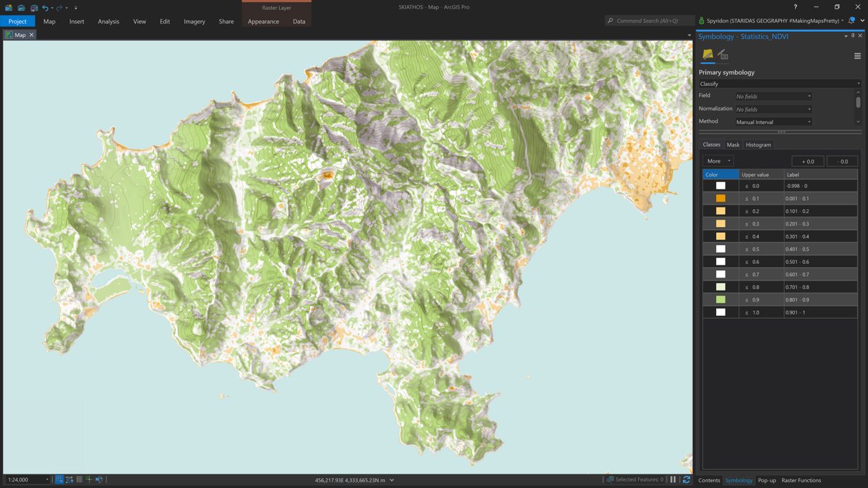
Task: Open the Field dropdown
Action: click(x=773, y=96)
